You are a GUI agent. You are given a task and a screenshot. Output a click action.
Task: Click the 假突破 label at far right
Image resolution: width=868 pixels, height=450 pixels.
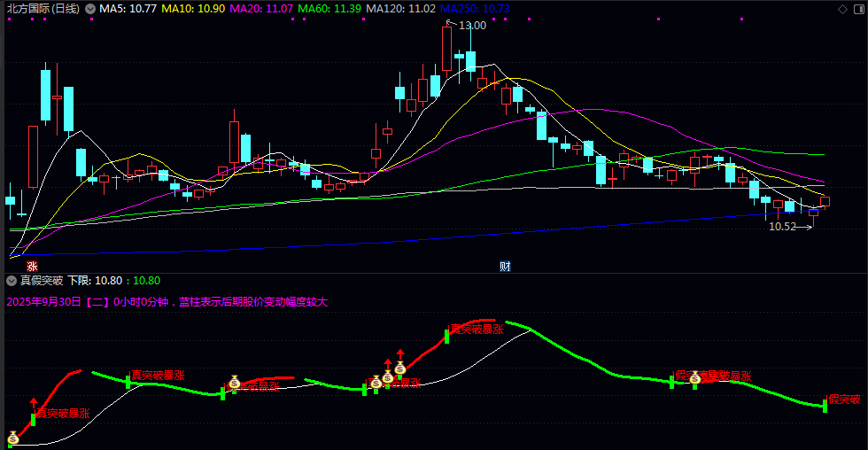[844, 400]
